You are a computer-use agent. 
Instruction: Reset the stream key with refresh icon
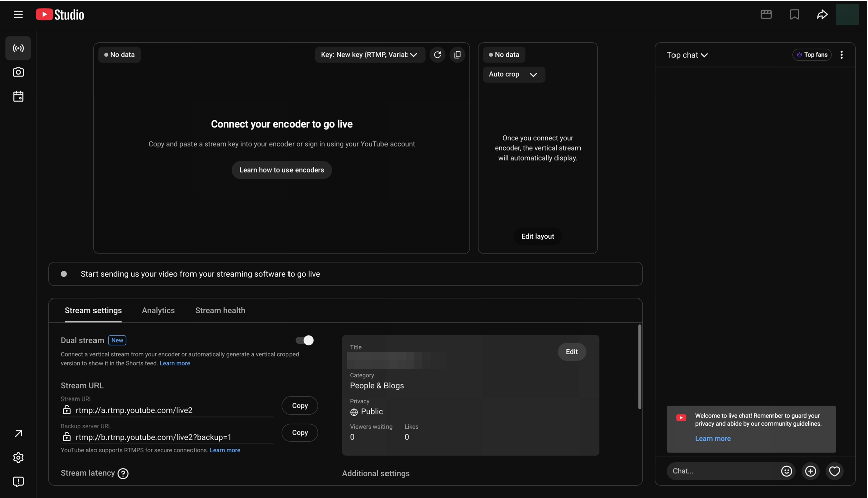(437, 55)
